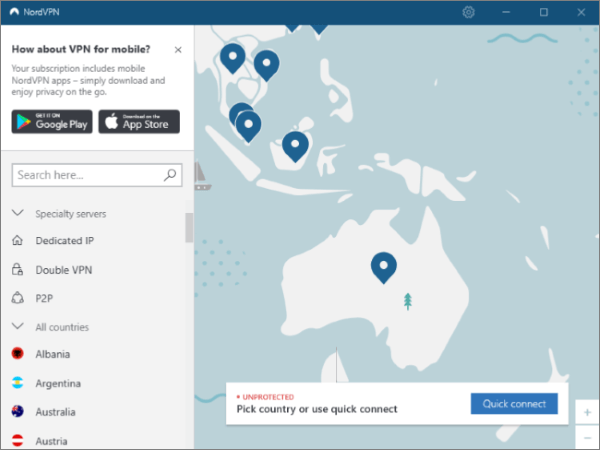Click the Quick connect button
Viewport: 600px width, 450px height.
pos(514,404)
